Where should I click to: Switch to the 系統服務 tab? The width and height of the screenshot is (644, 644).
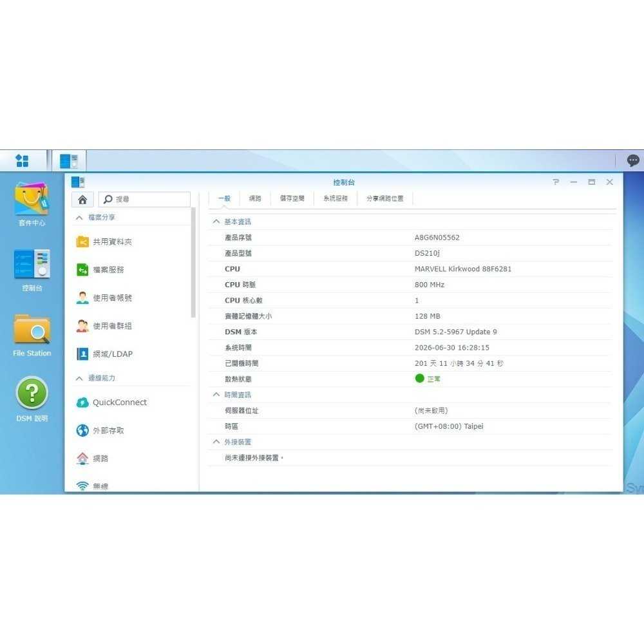(335, 198)
